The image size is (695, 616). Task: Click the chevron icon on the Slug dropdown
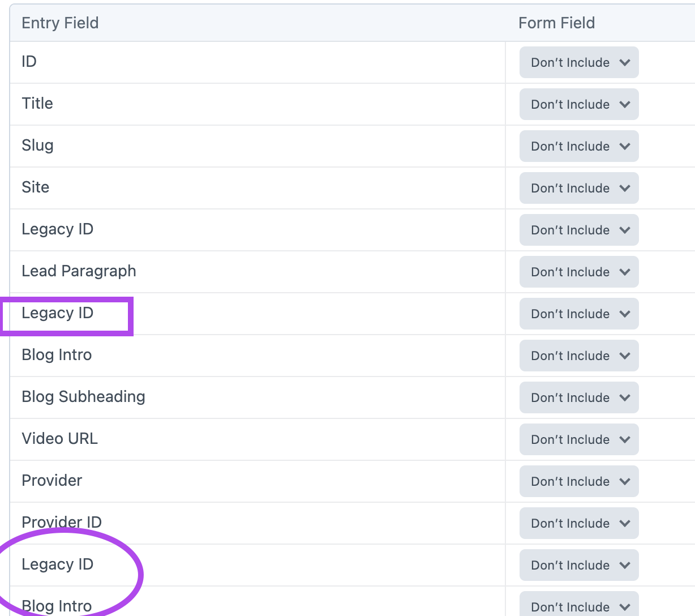(x=625, y=146)
